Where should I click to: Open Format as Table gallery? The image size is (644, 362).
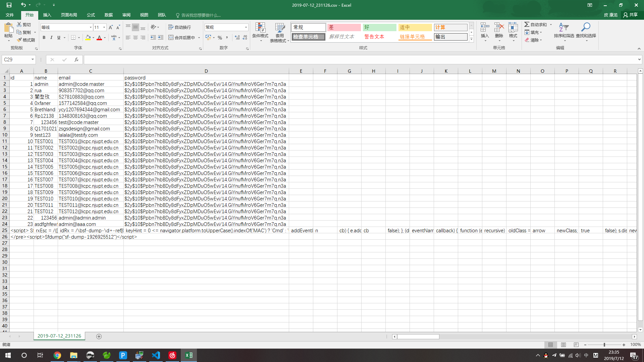coord(279,32)
